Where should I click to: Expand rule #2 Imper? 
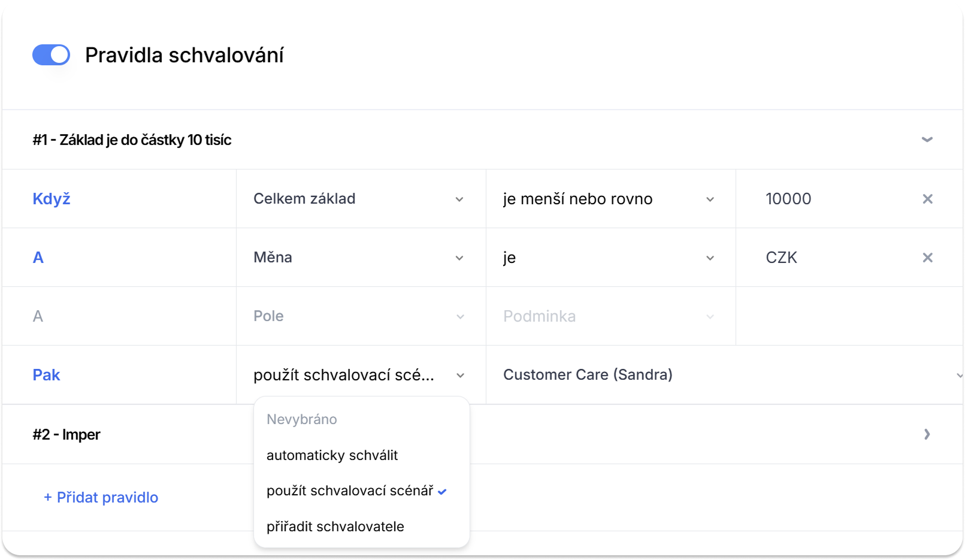(x=927, y=434)
